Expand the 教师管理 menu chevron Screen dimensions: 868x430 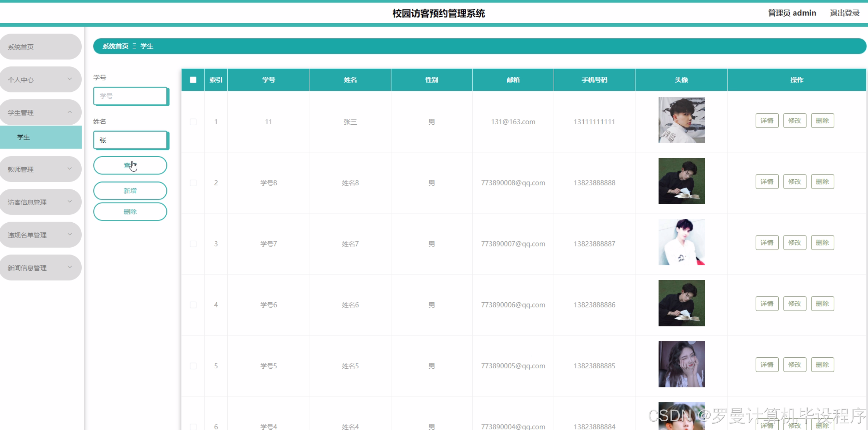70,169
